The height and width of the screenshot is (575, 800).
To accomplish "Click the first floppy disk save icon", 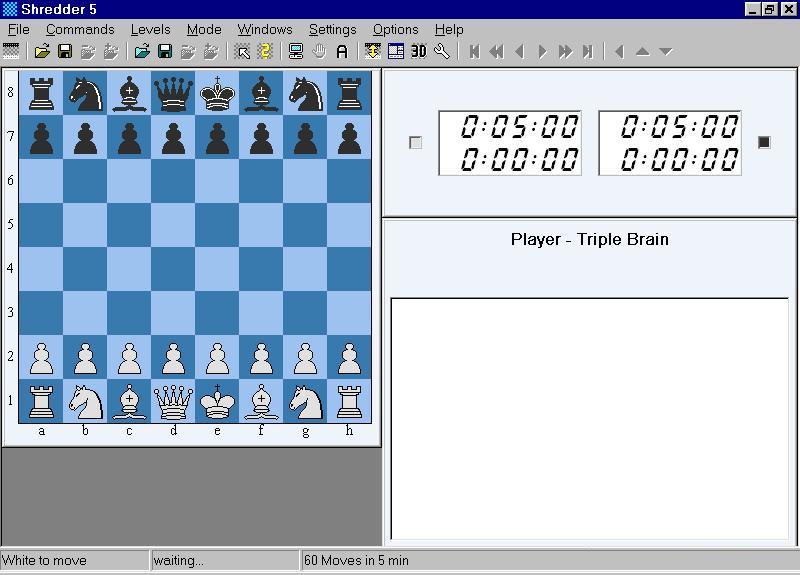I will coord(65,51).
